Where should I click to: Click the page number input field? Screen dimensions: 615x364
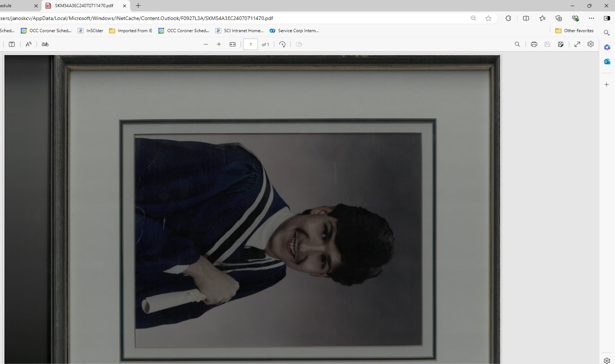(x=250, y=44)
